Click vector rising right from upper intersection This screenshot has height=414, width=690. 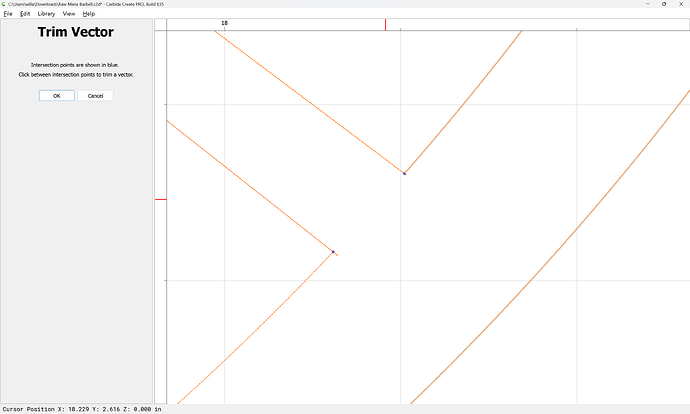tap(460, 104)
